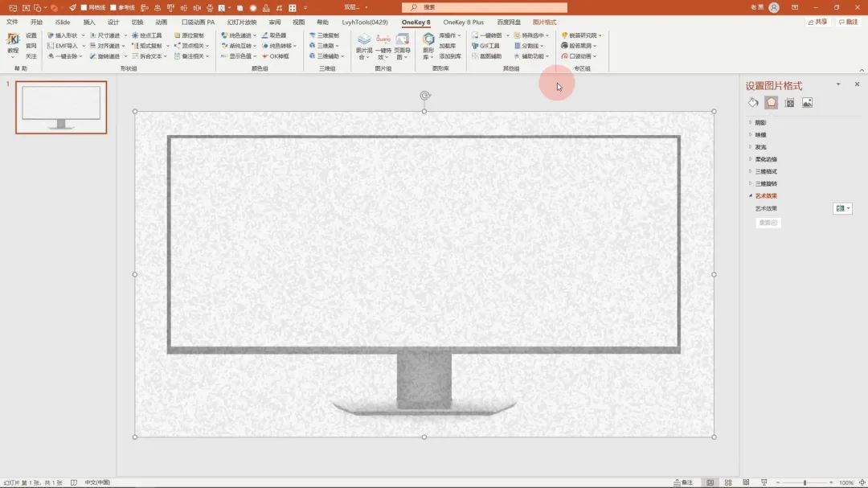Toggle the 网格线 gridlines checkbox
The image size is (868, 488).
[x=84, y=7]
